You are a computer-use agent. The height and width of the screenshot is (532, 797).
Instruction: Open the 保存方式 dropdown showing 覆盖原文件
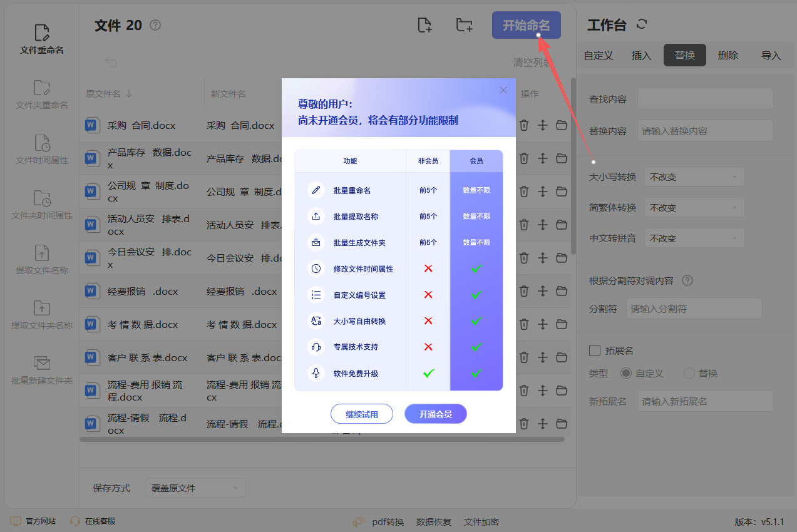pyautogui.click(x=195, y=488)
